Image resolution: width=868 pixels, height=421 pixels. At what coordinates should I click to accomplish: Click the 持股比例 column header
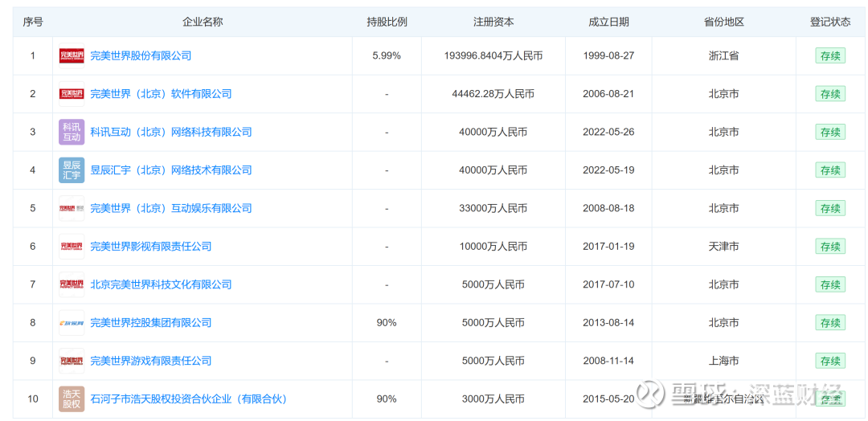[387, 22]
